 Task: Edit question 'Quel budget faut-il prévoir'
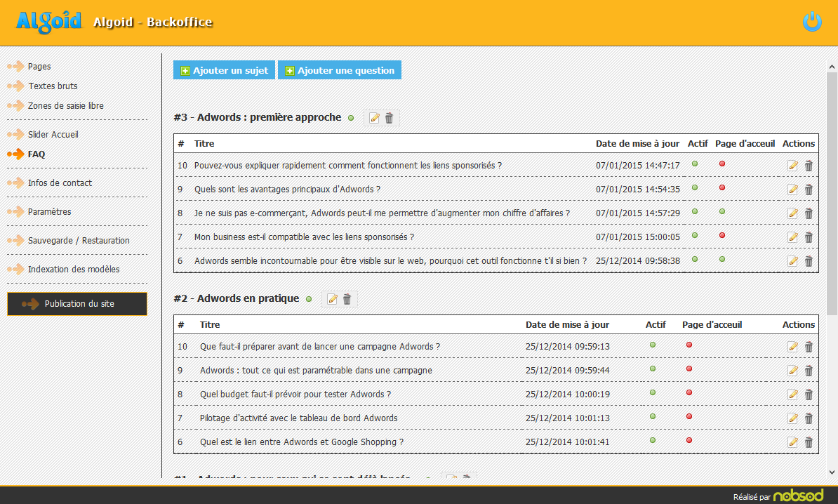pos(792,394)
